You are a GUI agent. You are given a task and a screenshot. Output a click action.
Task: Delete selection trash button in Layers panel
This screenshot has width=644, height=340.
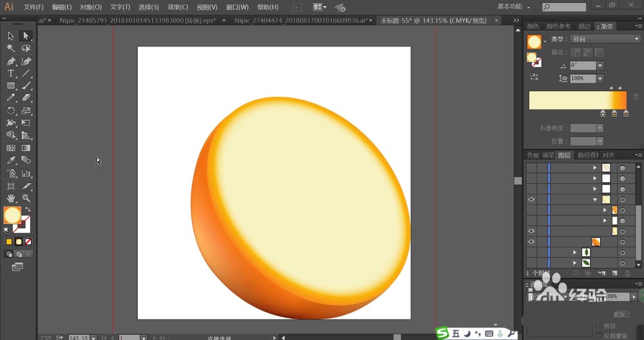click(627, 273)
